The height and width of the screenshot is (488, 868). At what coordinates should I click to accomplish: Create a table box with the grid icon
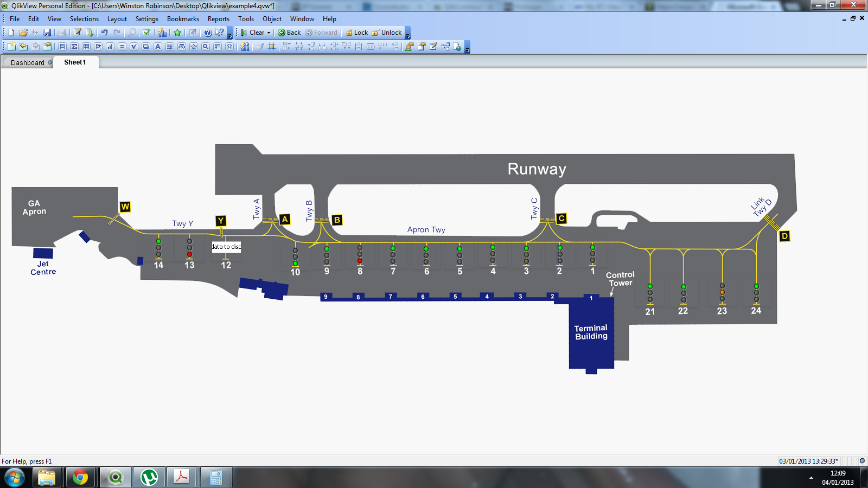86,47
